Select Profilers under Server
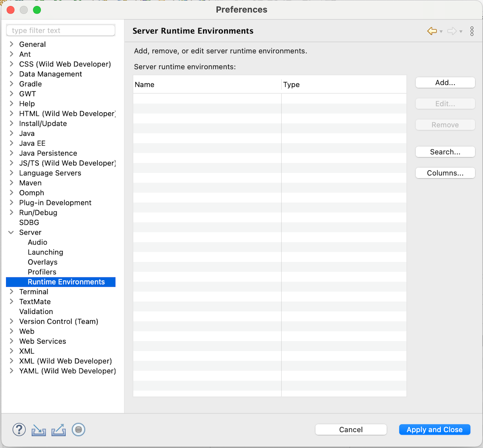Image resolution: width=483 pixels, height=448 pixels. point(42,272)
